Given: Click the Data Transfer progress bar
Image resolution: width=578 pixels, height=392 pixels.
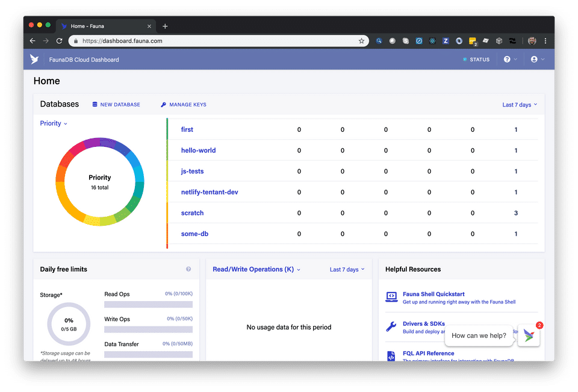Looking at the screenshot, I should coord(148,355).
